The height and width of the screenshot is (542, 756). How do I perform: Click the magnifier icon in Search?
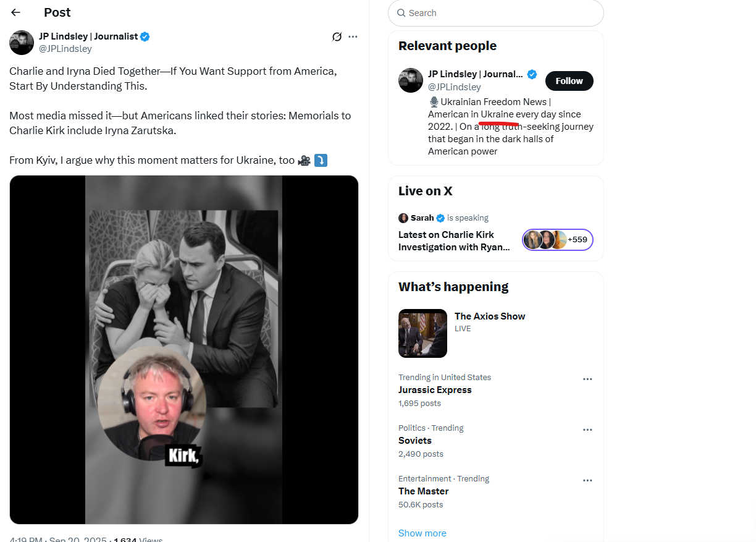click(x=401, y=13)
